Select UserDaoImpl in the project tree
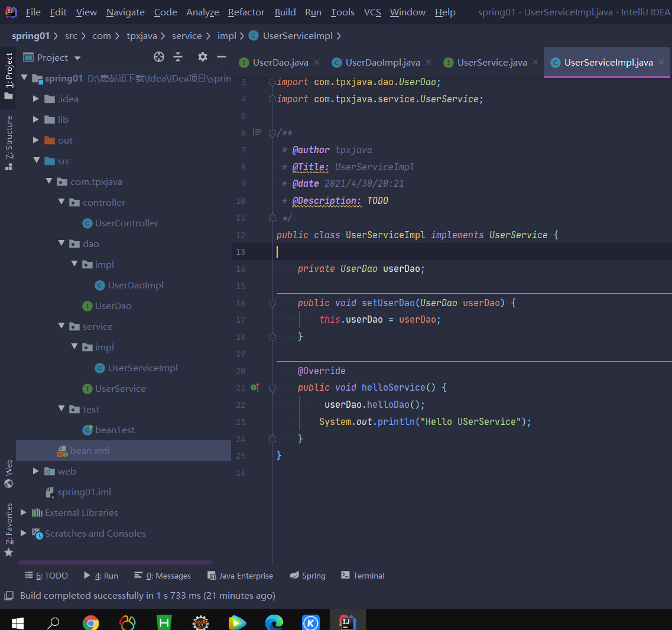 click(135, 285)
